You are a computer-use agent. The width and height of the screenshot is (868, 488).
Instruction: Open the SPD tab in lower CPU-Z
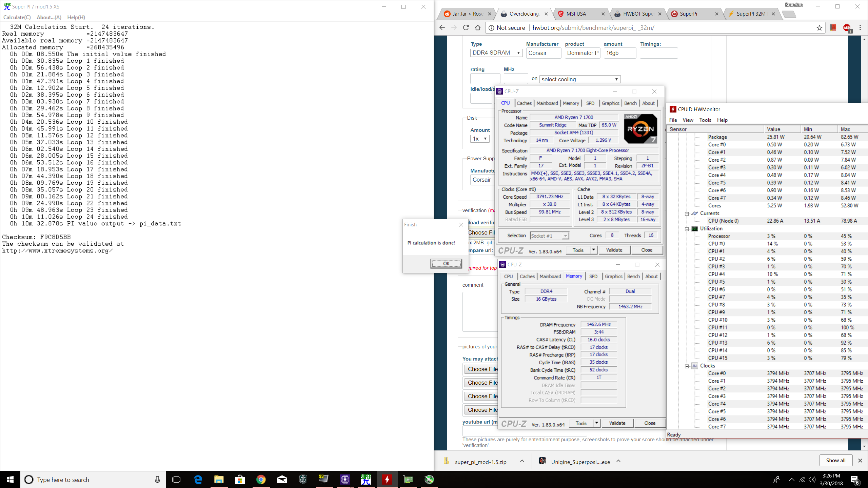[593, 277]
